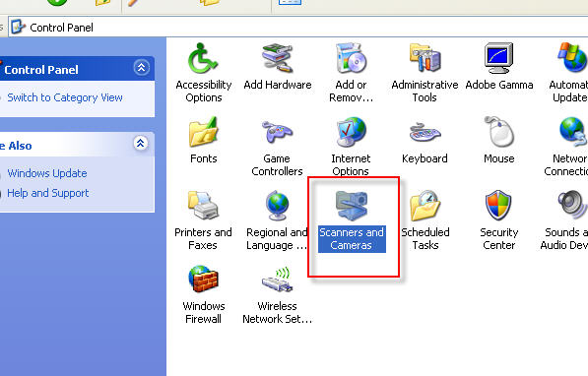
Task: Collapse the See Also sidebar section
Action: pos(141,143)
